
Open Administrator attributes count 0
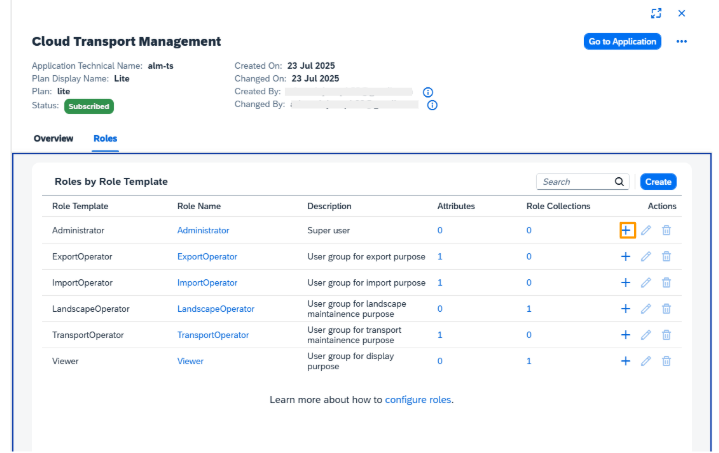point(440,230)
